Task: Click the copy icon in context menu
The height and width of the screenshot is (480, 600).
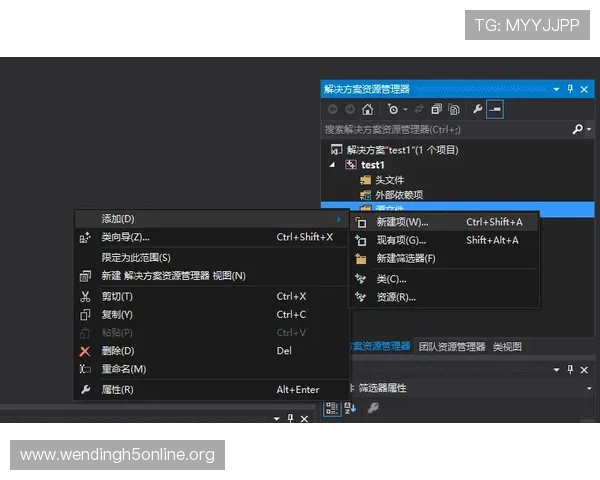Action: pos(85,315)
